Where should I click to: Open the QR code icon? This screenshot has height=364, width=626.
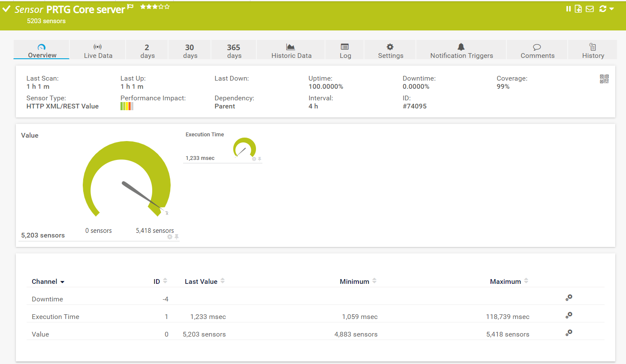[x=604, y=79]
